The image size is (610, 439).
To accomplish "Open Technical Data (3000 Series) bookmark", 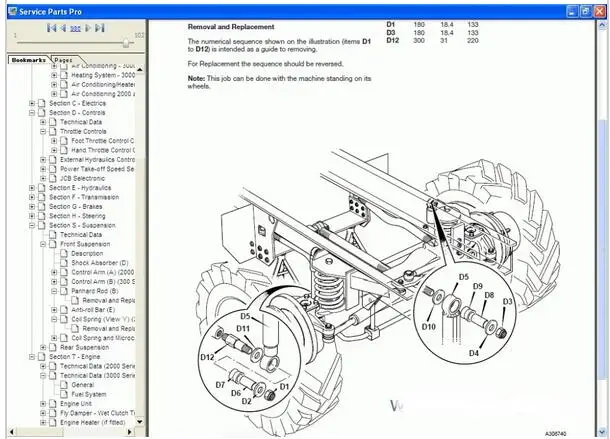I will coord(98,376).
